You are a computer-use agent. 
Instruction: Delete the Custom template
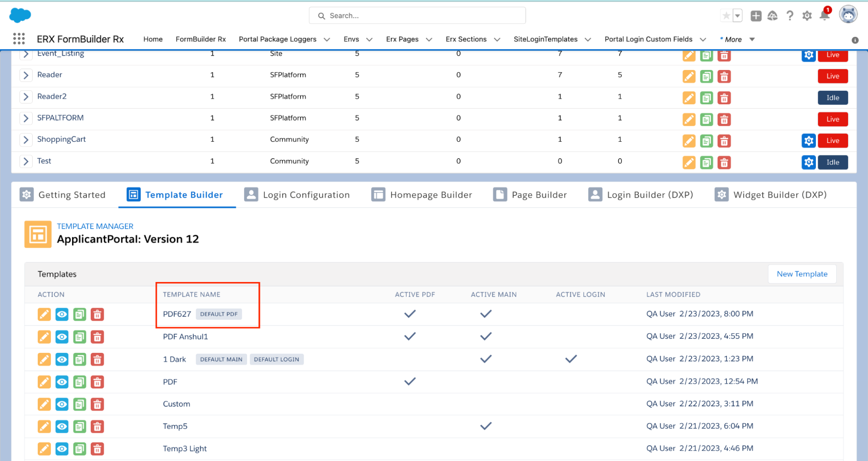[x=97, y=405]
